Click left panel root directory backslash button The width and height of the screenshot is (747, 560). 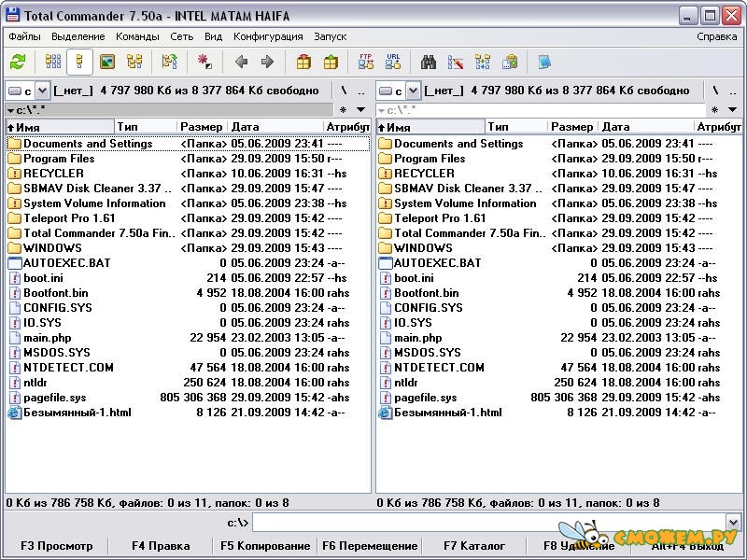point(344,91)
